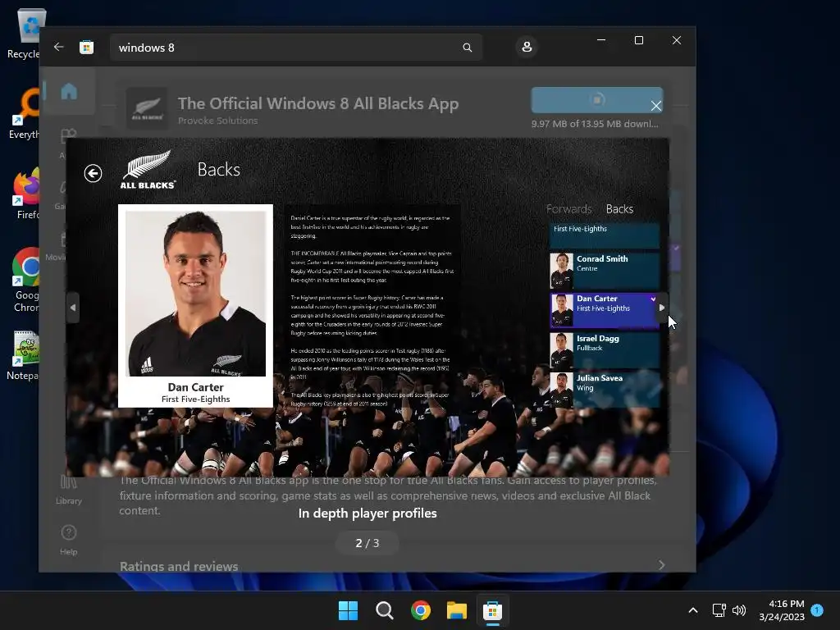Click the download size status text

595,124
